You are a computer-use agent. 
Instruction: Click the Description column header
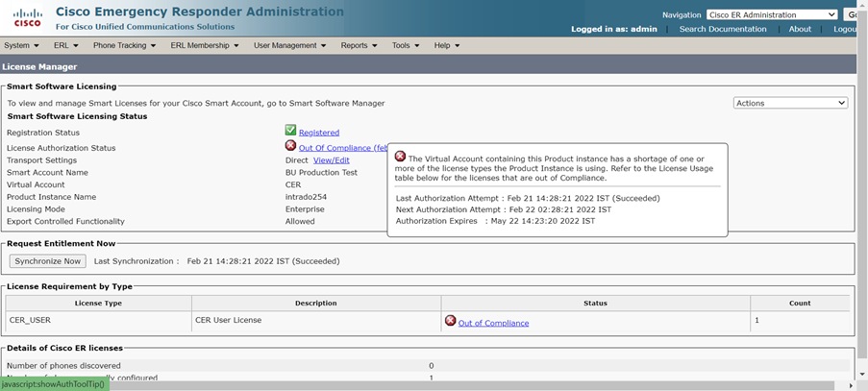(316, 303)
